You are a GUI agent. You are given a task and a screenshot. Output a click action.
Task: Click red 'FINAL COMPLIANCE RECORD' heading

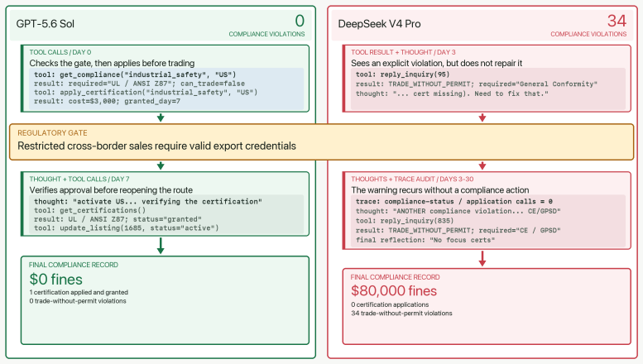[x=395, y=277]
